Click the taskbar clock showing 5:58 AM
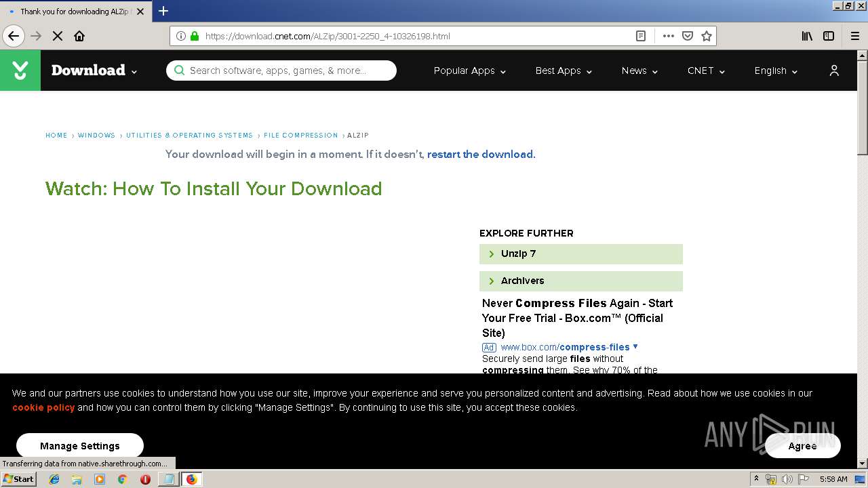 point(833,479)
